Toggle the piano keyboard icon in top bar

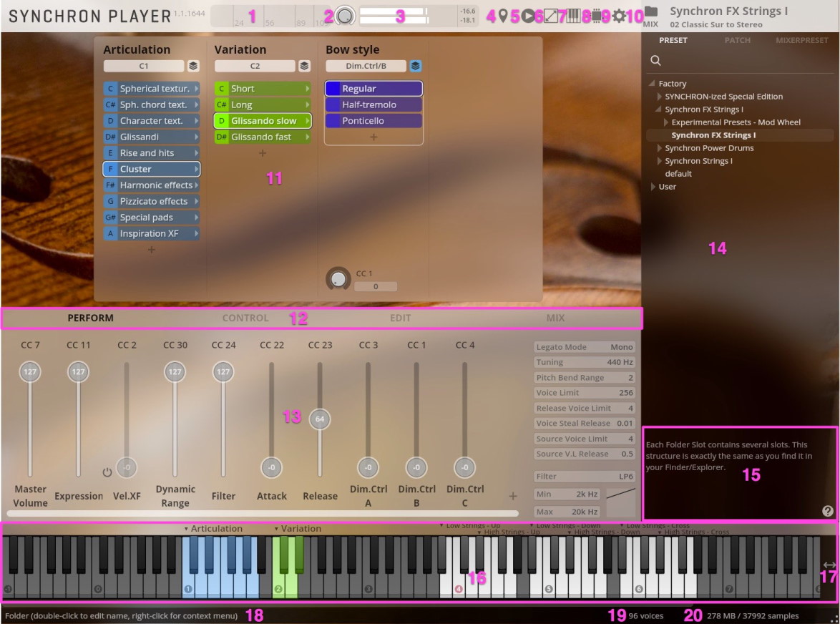pyautogui.click(x=574, y=16)
